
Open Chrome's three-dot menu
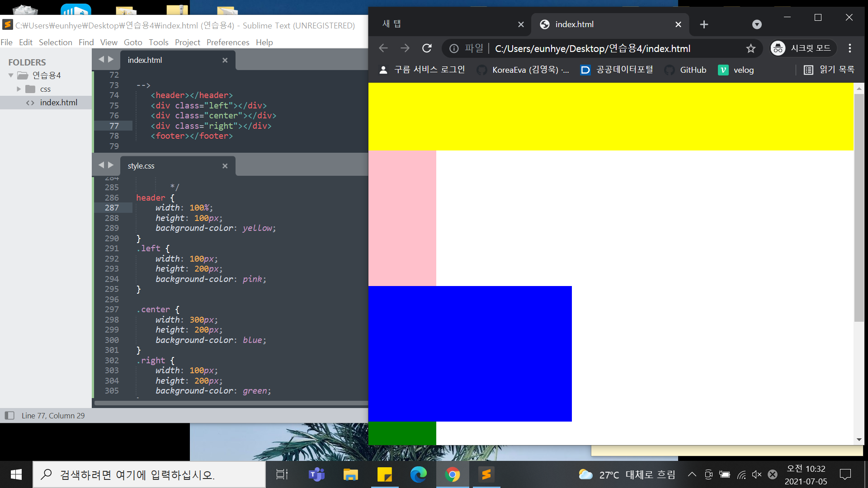(849, 48)
